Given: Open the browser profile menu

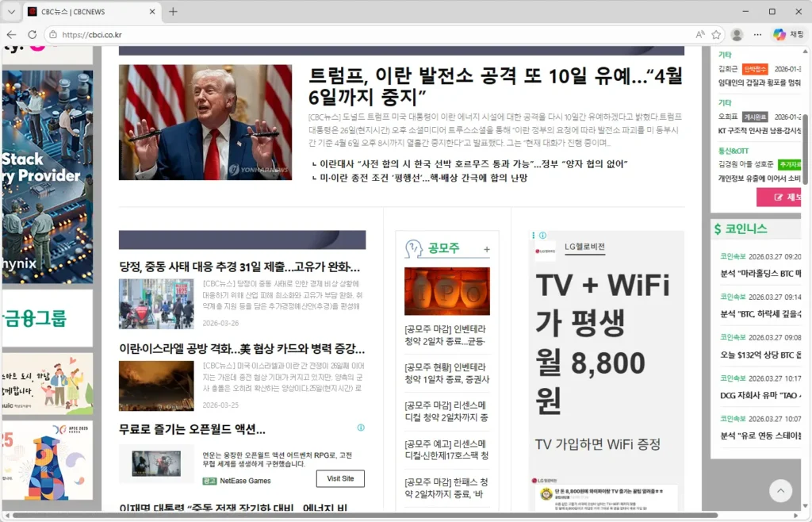Looking at the screenshot, I should tap(737, 35).
